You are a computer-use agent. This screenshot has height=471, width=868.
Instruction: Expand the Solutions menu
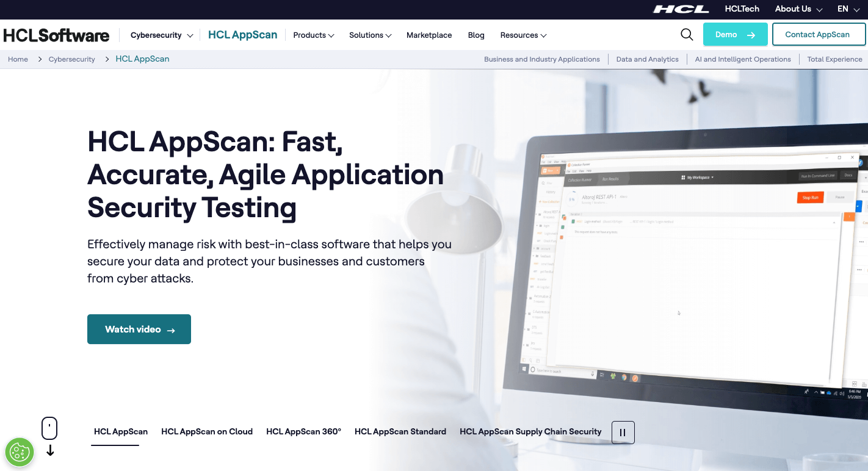[370, 35]
